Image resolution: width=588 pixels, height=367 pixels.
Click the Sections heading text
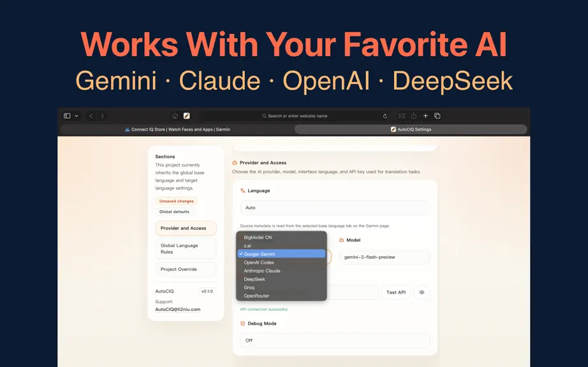(x=165, y=157)
